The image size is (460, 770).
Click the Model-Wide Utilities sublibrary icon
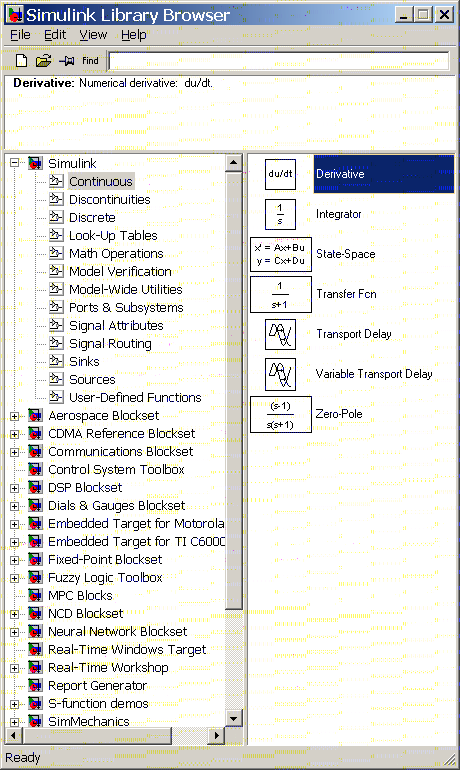[x=56, y=289]
